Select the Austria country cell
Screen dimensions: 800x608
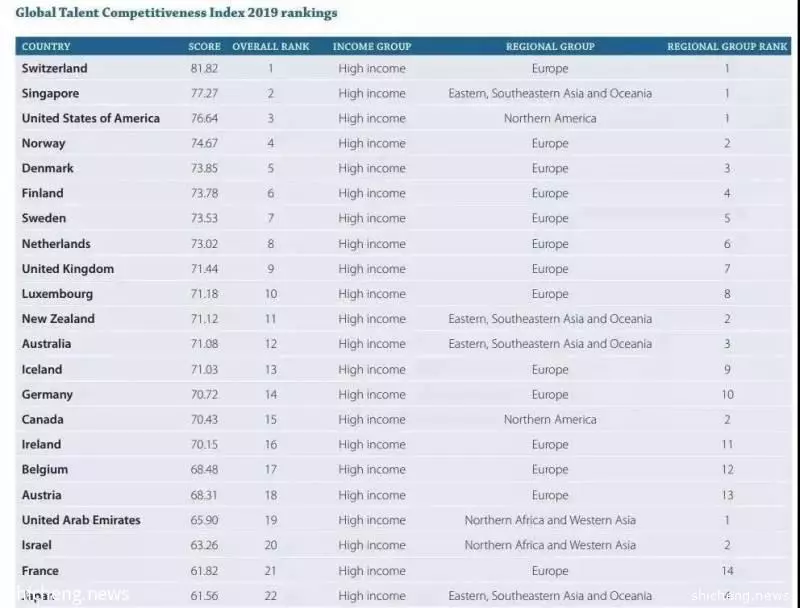tap(41, 495)
